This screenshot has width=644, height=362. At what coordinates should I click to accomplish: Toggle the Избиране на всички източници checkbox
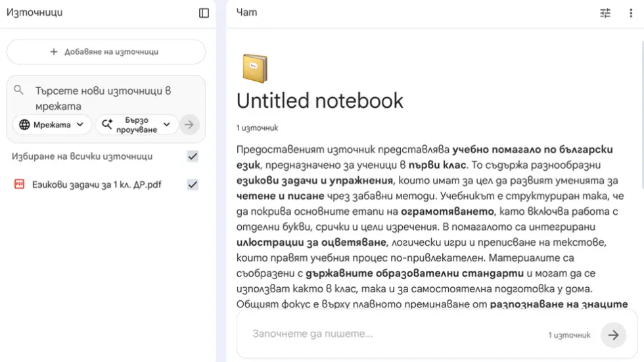[193, 156]
